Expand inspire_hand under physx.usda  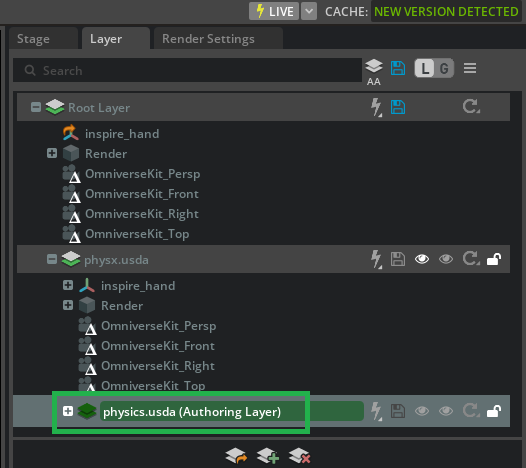(x=68, y=285)
